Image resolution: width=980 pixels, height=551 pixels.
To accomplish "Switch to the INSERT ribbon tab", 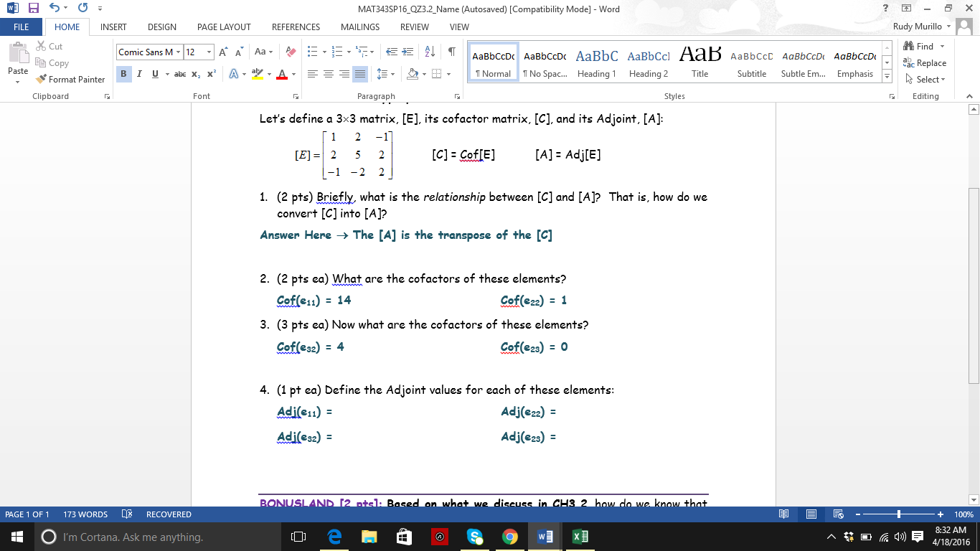I will pyautogui.click(x=114, y=27).
